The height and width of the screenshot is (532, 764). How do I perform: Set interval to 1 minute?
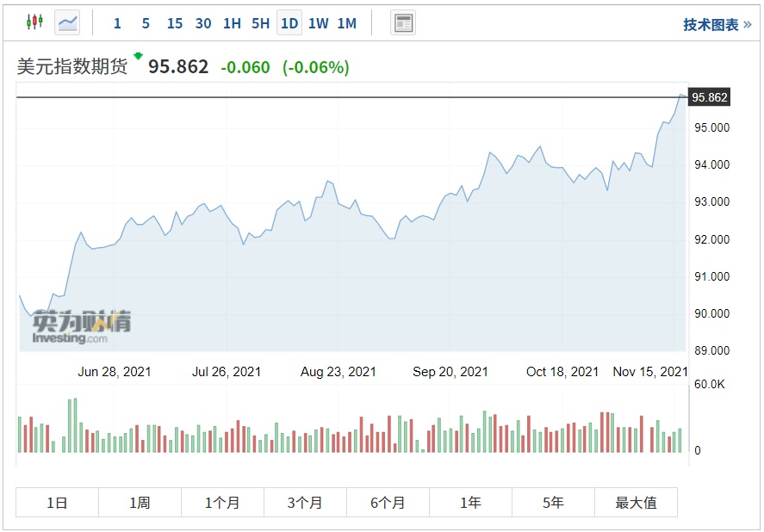tap(117, 23)
